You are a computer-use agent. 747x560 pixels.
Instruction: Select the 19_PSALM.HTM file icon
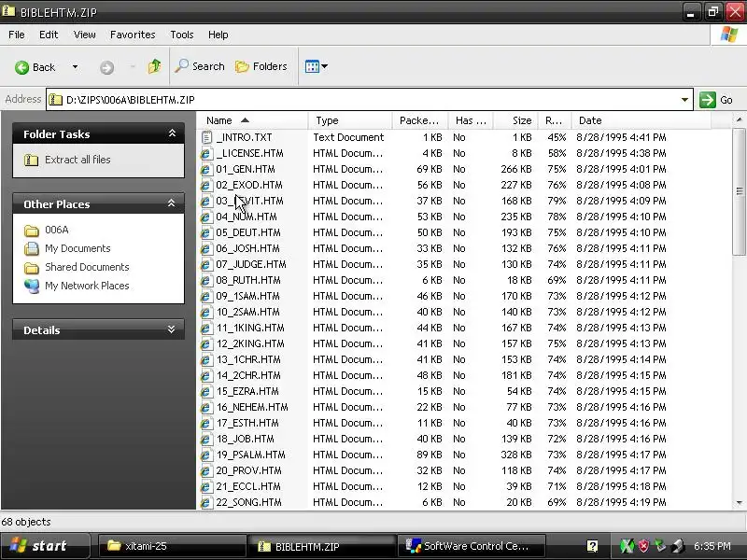pos(206,455)
